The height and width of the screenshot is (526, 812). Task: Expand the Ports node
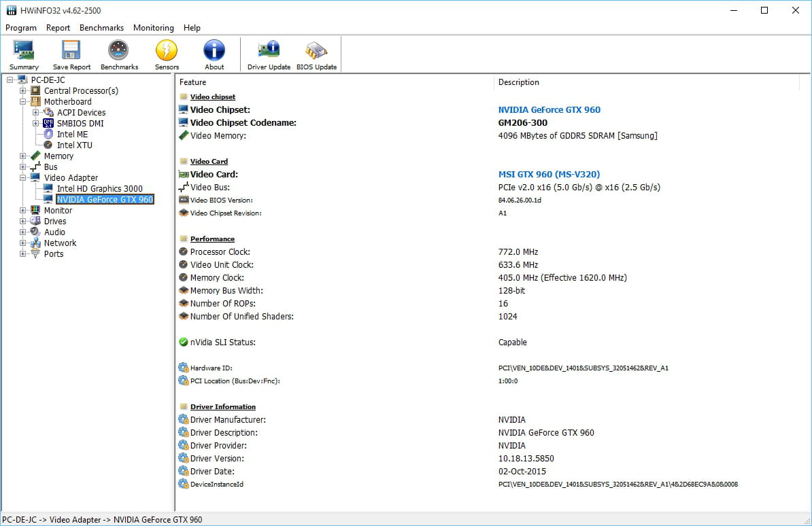23,253
